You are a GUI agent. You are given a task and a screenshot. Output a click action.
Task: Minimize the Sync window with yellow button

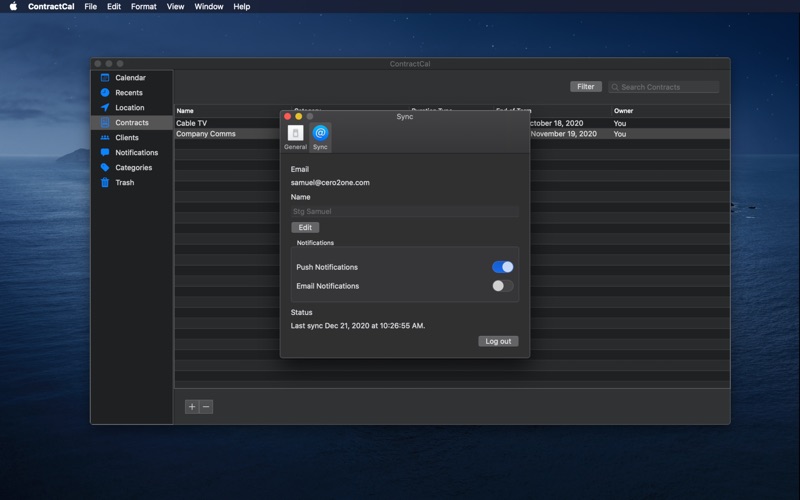tap(298, 116)
